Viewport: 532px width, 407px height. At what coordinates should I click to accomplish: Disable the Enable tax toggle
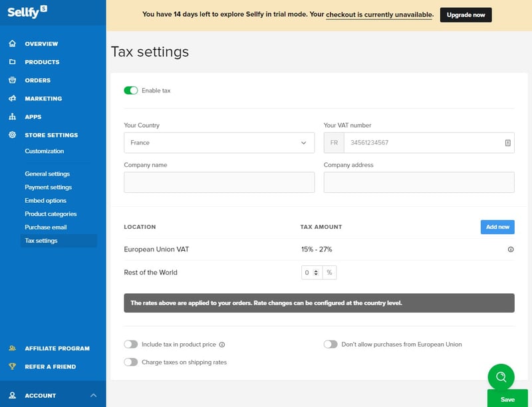coord(131,90)
